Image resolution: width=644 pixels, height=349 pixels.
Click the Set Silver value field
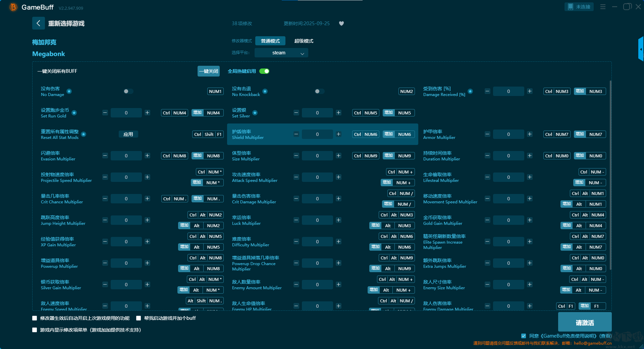click(317, 113)
